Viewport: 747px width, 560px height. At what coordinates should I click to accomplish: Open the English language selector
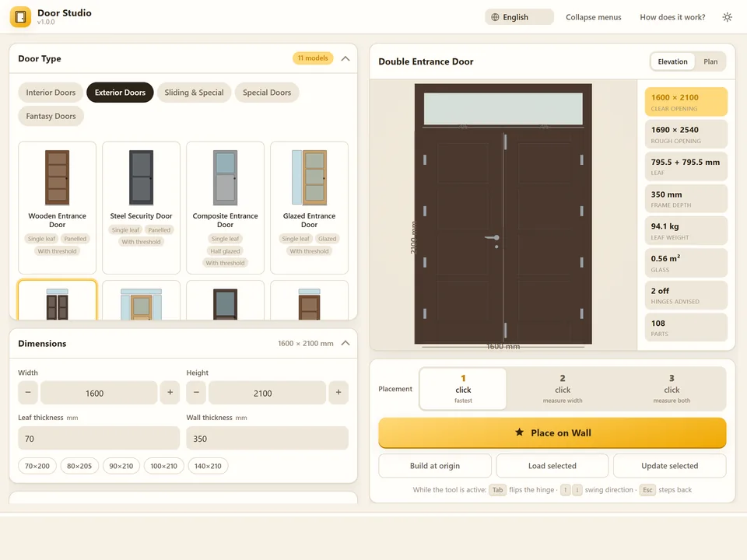click(x=519, y=17)
